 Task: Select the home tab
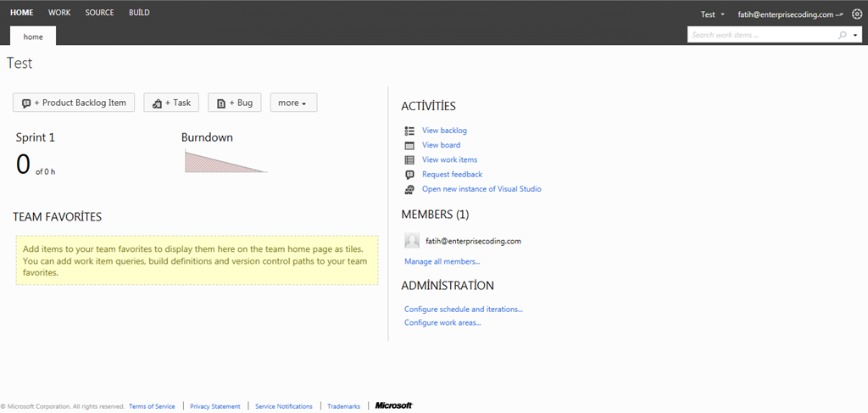33,36
